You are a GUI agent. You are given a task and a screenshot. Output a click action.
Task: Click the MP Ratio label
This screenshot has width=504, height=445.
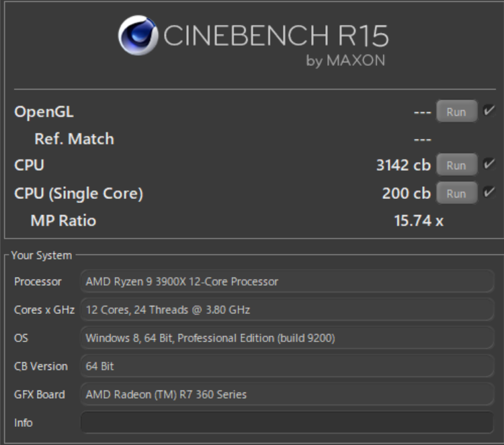(x=63, y=221)
